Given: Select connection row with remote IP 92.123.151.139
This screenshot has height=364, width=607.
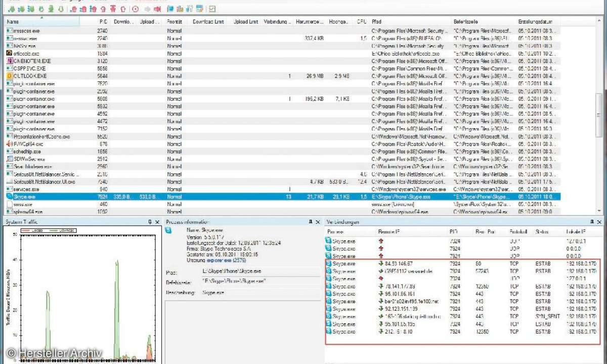Looking at the screenshot, I should pyautogui.click(x=463, y=309).
